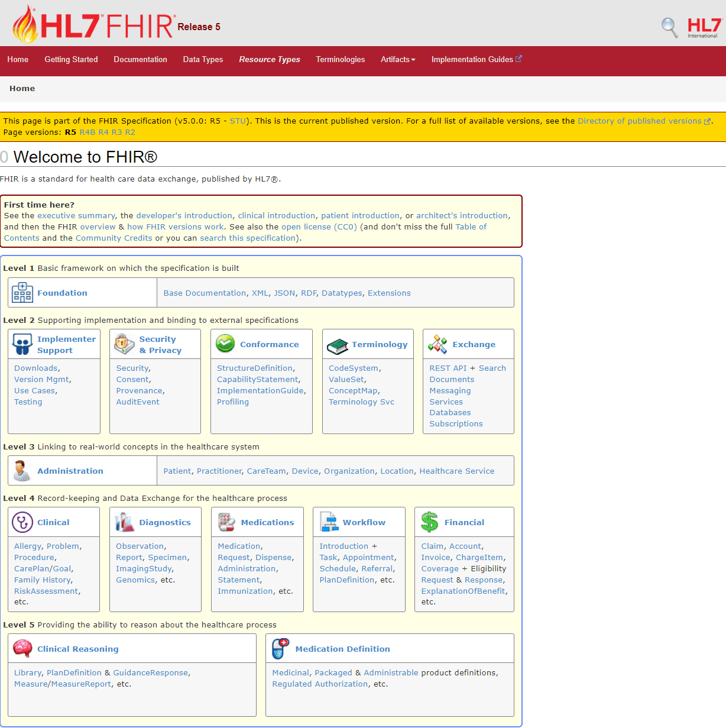The height and width of the screenshot is (728, 726).
Task: Open the Foundation module building icon
Action: [22, 293]
